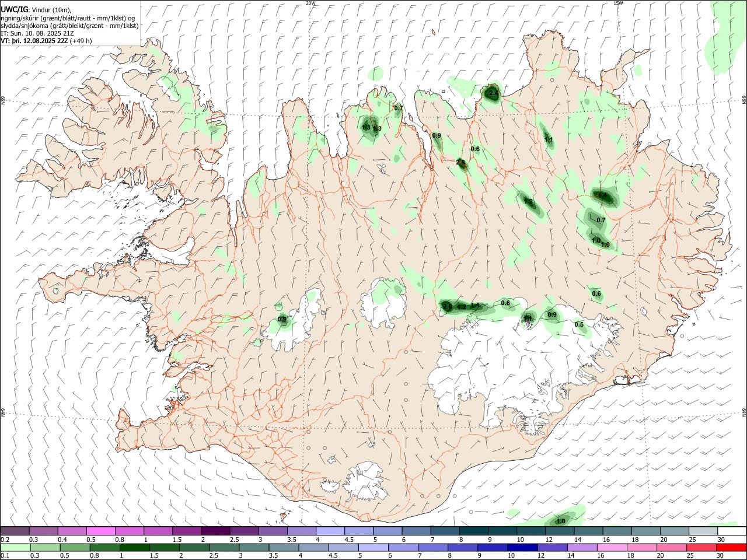747x560 pixels.
Task: Click the dark purple 2 swatch in upper legend row
Action: click(215, 531)
